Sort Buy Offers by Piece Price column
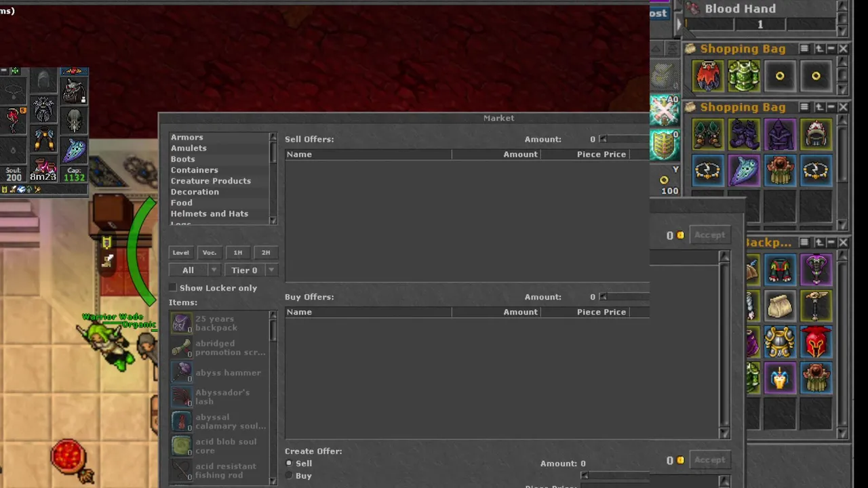Image resolution: width=868 pixels, height=488 pixels. pyautogui.click(x=585, y=312)
